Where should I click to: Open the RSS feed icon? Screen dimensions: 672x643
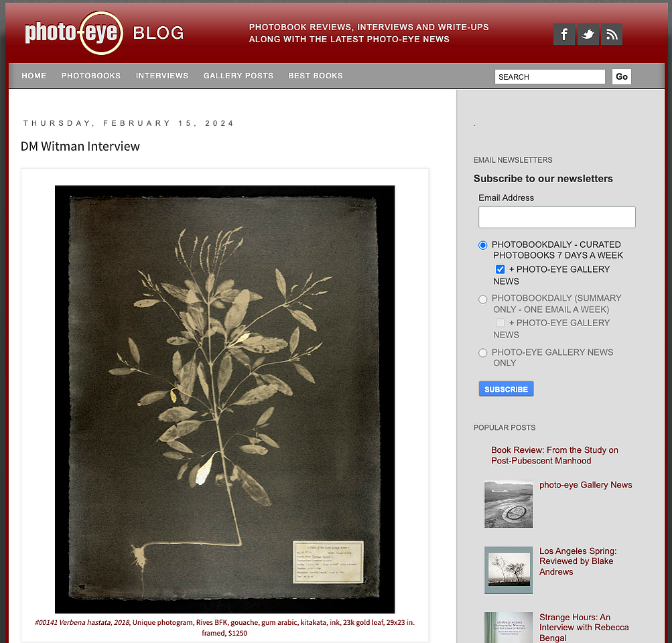[612, 34]
